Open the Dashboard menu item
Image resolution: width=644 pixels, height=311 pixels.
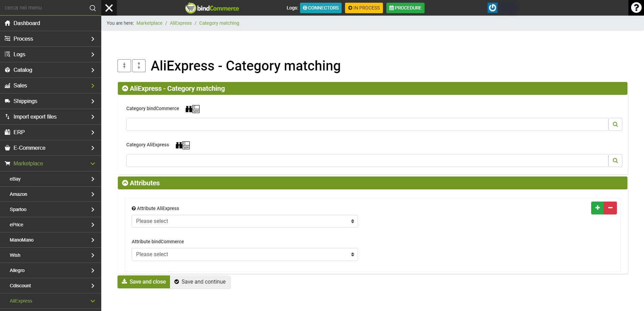(x=50, y=23)
